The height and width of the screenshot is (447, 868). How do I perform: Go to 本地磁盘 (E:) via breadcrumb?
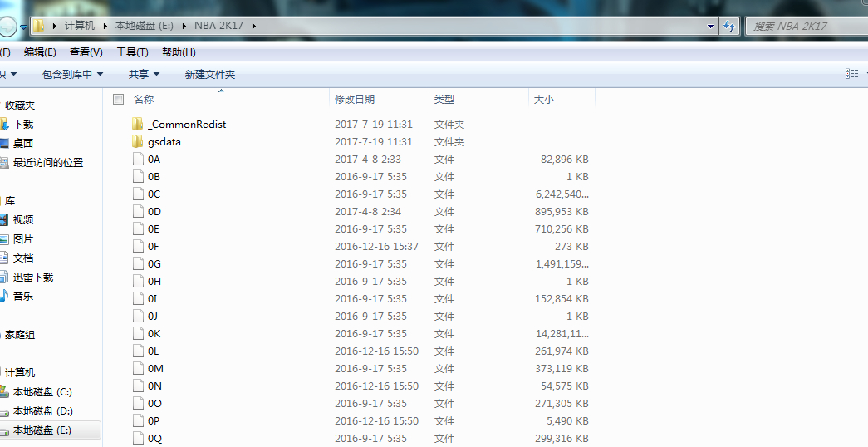(x=144, y=26)
